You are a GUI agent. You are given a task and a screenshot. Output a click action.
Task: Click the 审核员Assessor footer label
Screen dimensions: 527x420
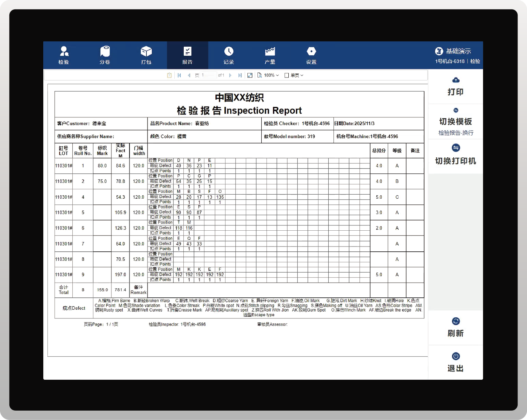pyautogui.click(x=273, y=324)
